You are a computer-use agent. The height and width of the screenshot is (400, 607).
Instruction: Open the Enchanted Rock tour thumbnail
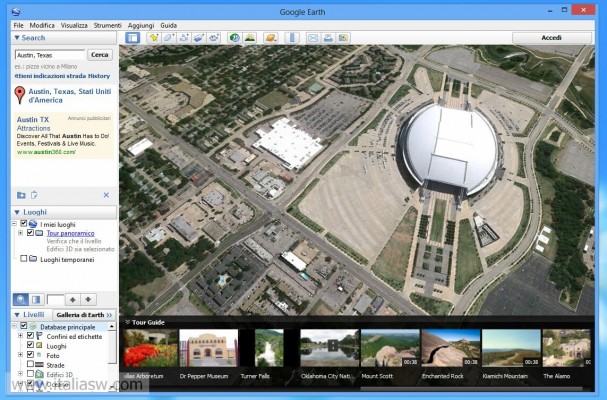coord(451,348)
